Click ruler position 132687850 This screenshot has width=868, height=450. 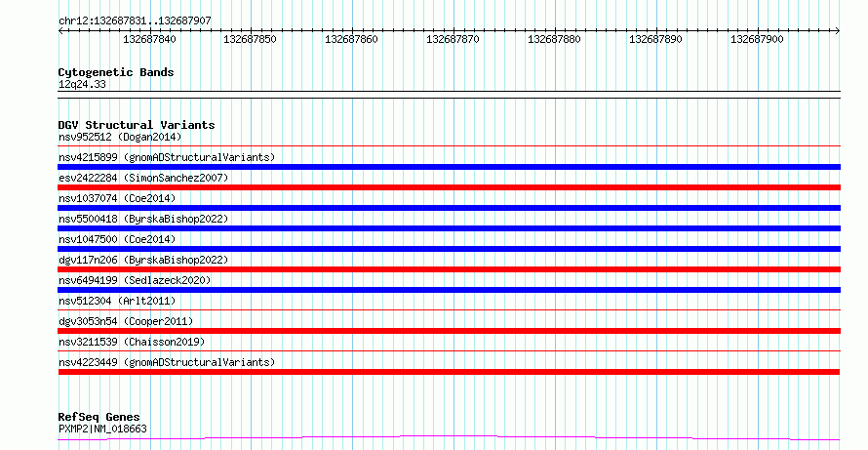pos(250,39)
